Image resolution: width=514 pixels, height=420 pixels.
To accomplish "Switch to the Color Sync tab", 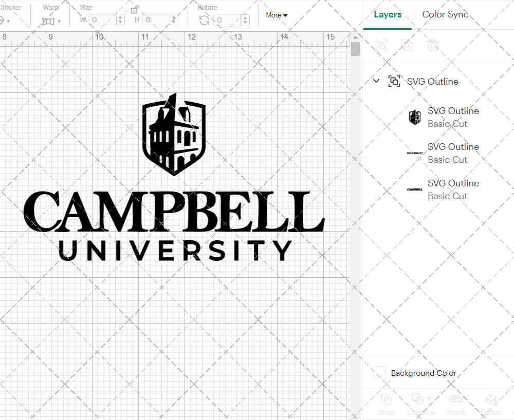I will [x=445, y=14].
